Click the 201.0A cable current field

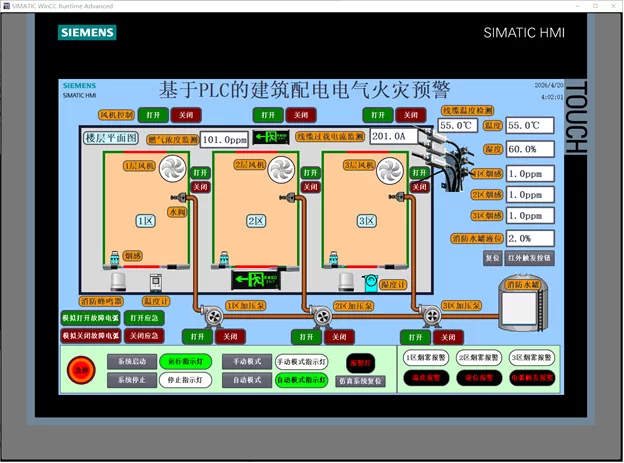[394, 137]
